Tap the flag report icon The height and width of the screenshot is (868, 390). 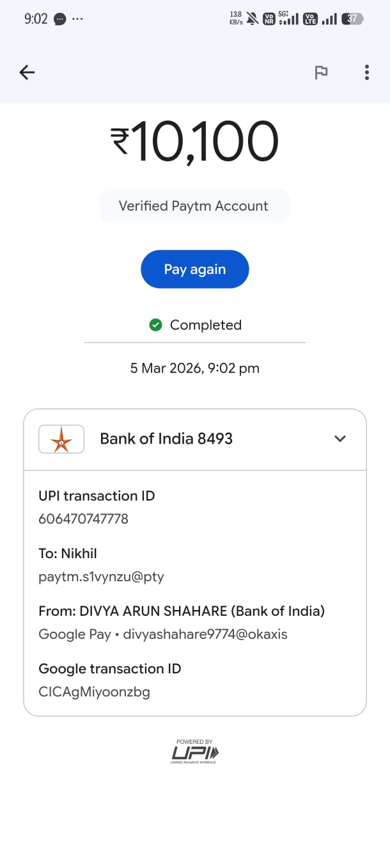321,72
